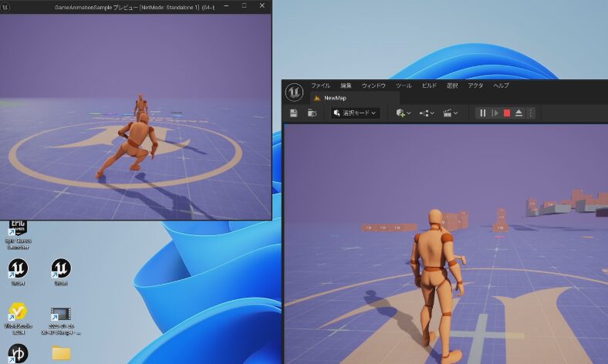Eject from the player controller
This screenshot has height=364, width=608.
pos(518,113)
